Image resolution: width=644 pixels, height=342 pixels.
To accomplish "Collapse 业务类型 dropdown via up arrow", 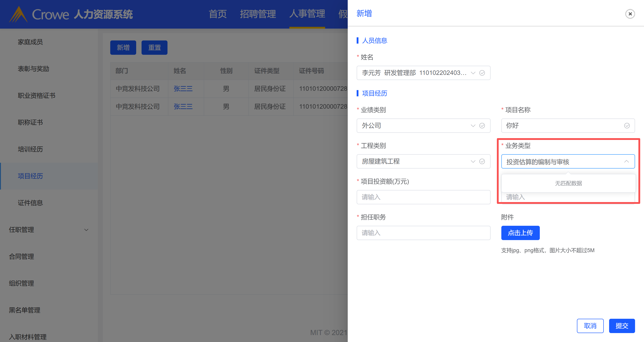I will coord(626,161).
